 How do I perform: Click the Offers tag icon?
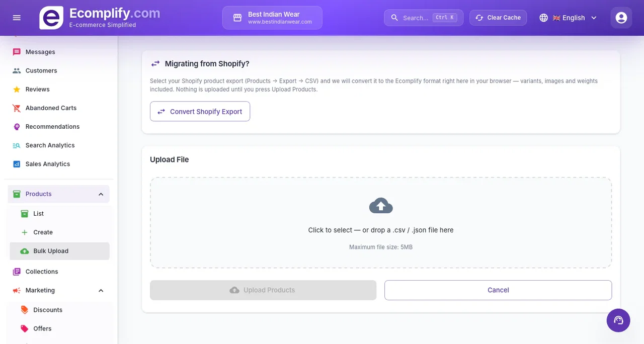[25, 328]
